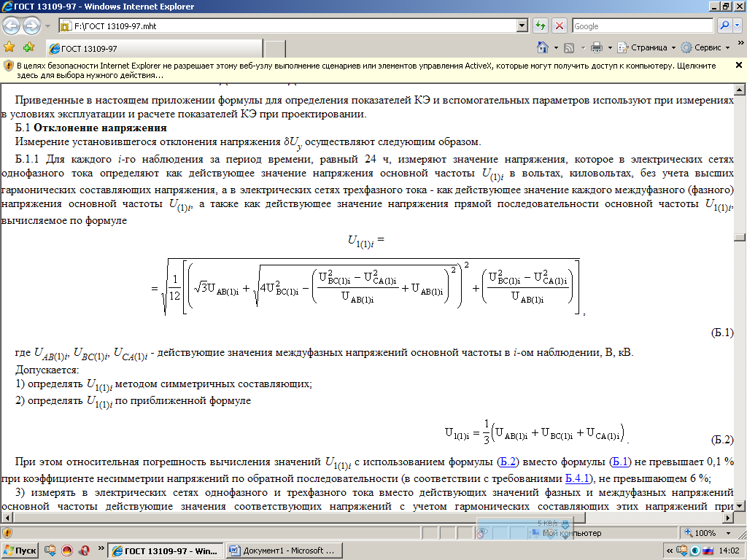Expand the zoom level dropdown arrow
Screen dimensions: 747x560
tap(728, 533)
